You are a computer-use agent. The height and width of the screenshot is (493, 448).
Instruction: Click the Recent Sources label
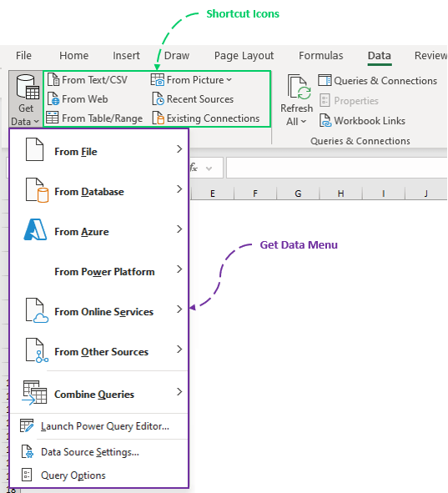(x=200, y=99)
